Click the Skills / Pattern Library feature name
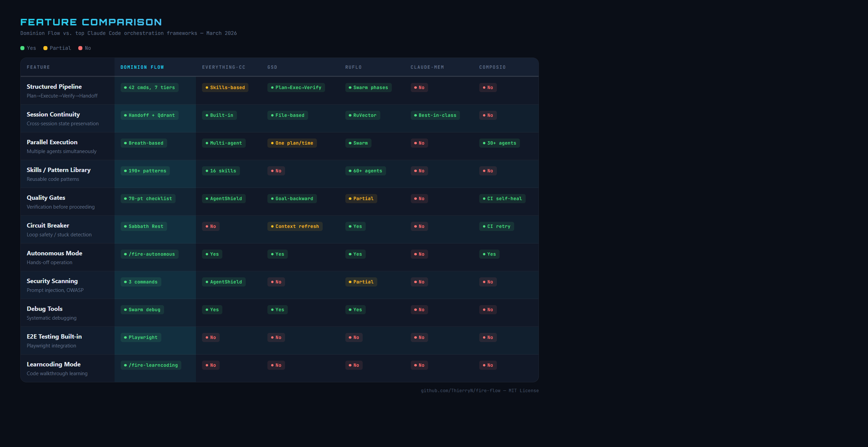Viewport: 868px width, 447px height. point(59,170)
